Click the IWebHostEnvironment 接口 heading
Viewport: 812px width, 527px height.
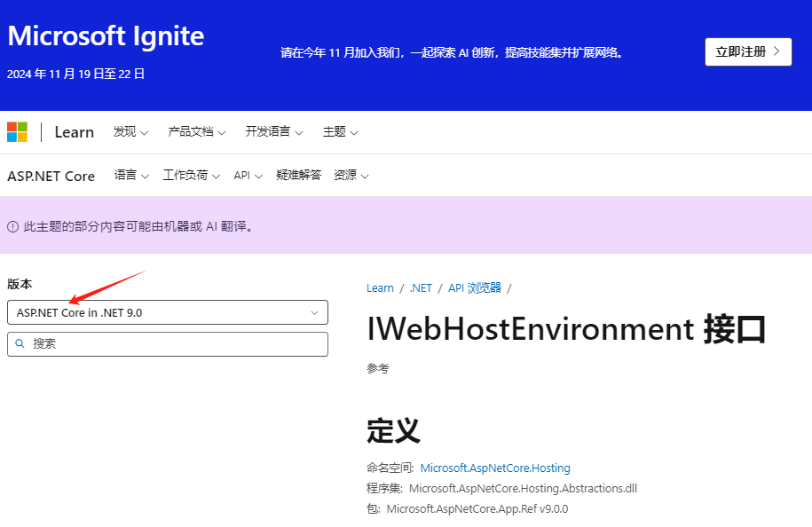[566, 330]
